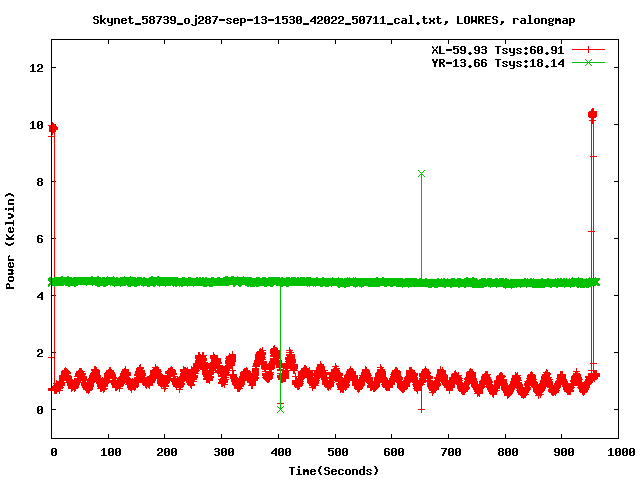This screenshot has height=480, width=640.
Task: Click the x-axis tick label 700
Action: pos(451,452)
